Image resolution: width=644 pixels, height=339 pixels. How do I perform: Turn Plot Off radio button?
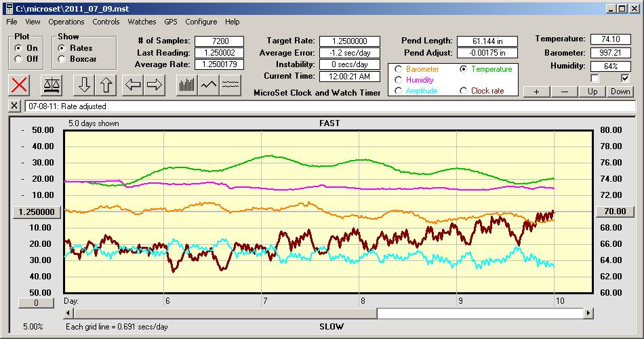tap(18, 59)
